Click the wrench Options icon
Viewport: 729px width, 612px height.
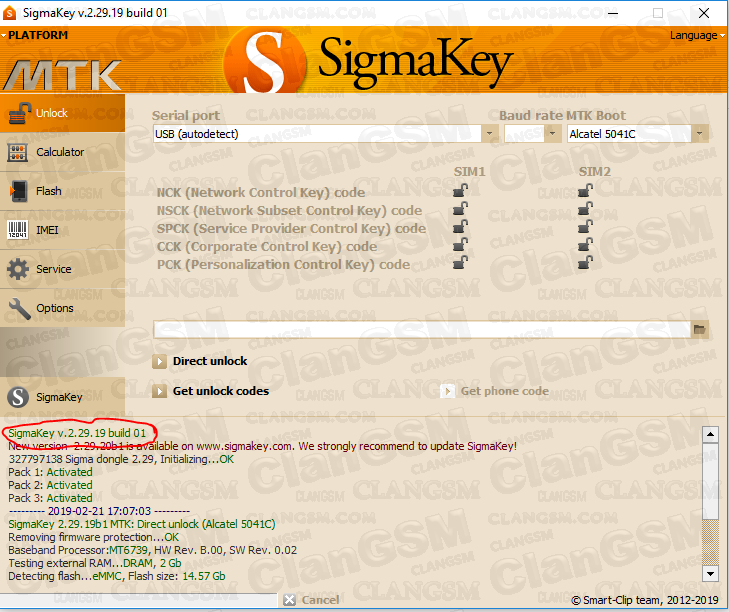tap(19, 308)
